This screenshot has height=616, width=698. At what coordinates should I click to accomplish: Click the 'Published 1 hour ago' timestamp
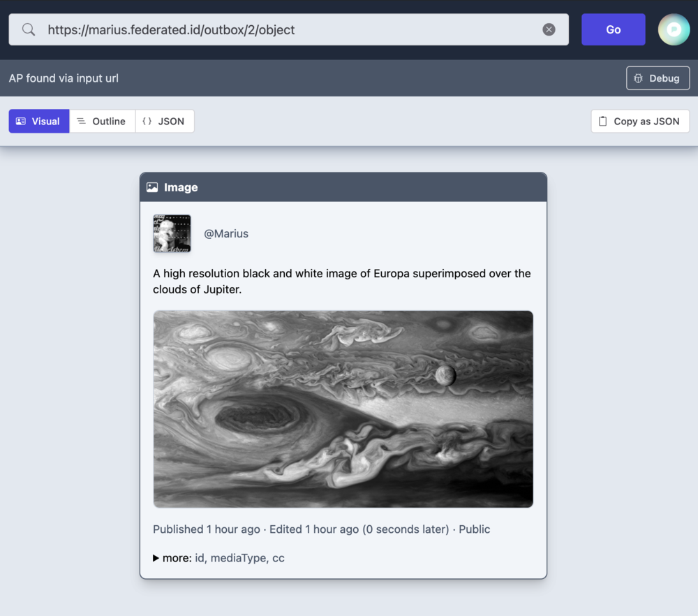pyautogui.click(x=206, y=529)
